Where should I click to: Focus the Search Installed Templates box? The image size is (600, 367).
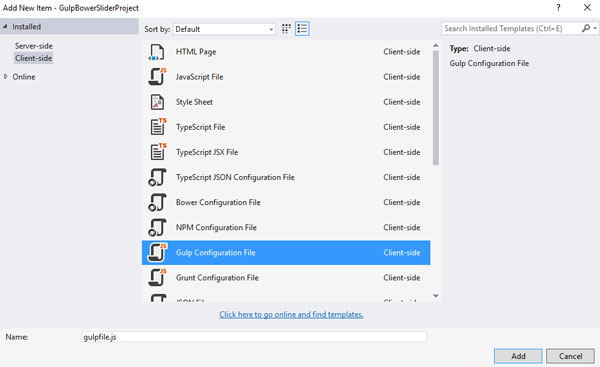pyautogui.click(x=511, y=29)
